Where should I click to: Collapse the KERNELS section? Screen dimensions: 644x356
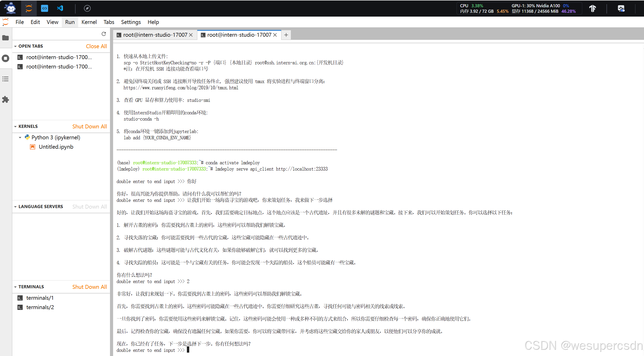(15, 127)
